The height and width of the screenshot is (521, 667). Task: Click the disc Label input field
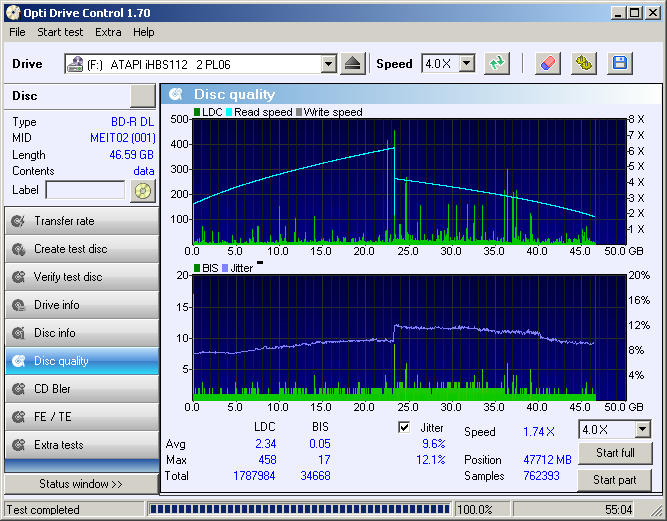(85, 190)
